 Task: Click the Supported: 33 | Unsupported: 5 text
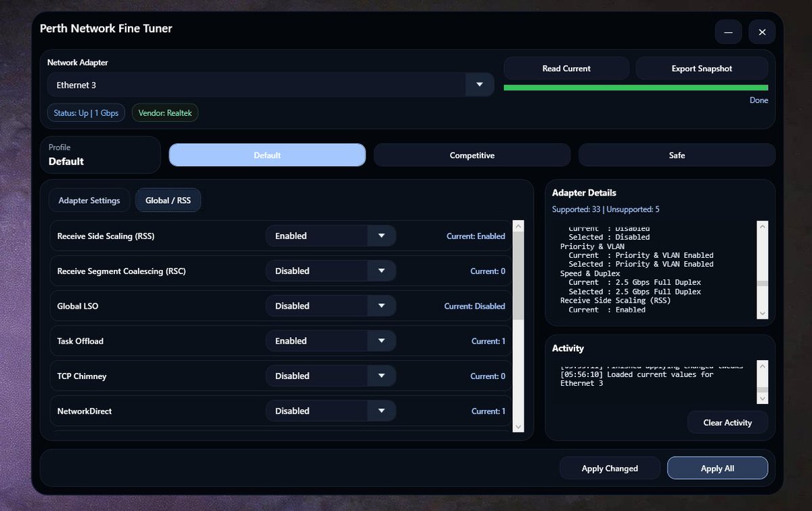(x=606, y=209)
